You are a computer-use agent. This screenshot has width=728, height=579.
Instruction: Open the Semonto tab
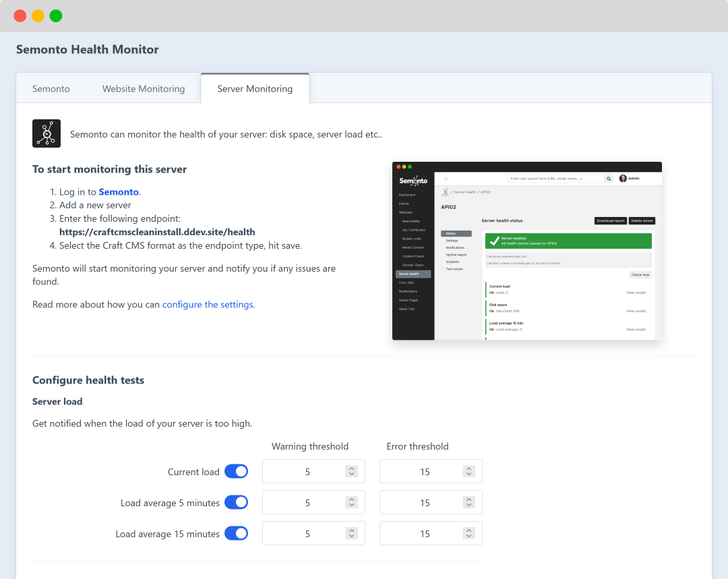[x=51, y=89]
